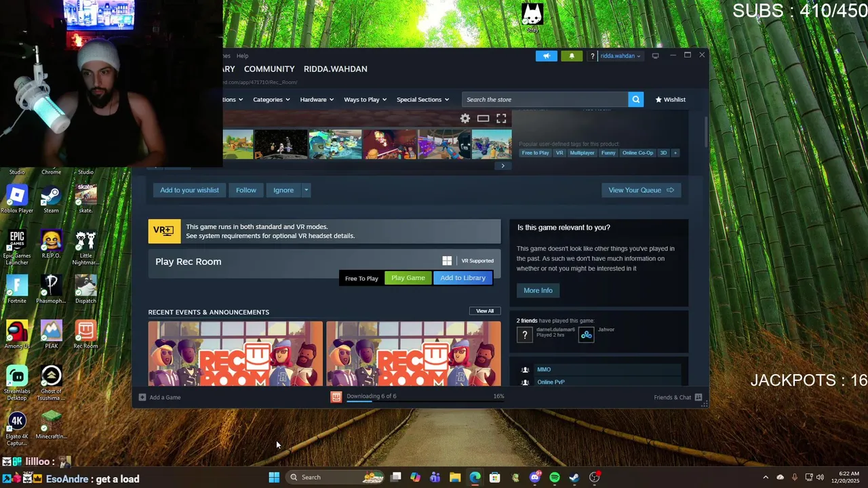This screenshot has width=868, height=488.
Task: Select Roblox Player desktop icon
Action: tap(17, 199)
